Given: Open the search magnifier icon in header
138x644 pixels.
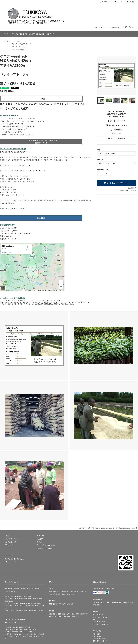Looking at the screenshot, I should point(126,27).
